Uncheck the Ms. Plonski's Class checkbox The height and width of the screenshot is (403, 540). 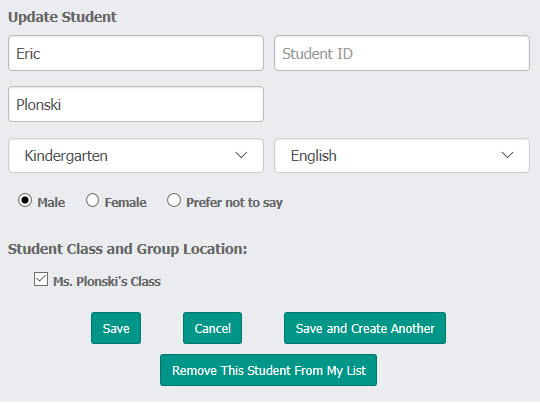click(41, 279)
